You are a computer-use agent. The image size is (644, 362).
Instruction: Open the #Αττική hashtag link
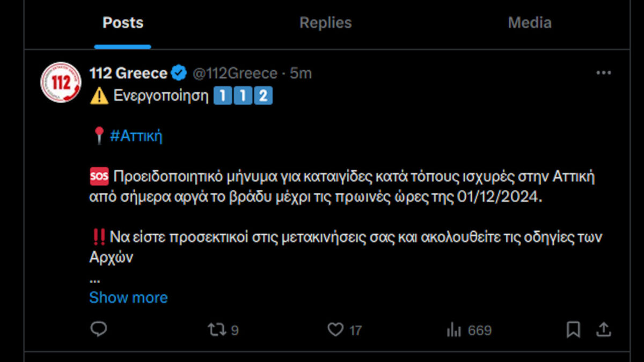click(x=136, y=136)
